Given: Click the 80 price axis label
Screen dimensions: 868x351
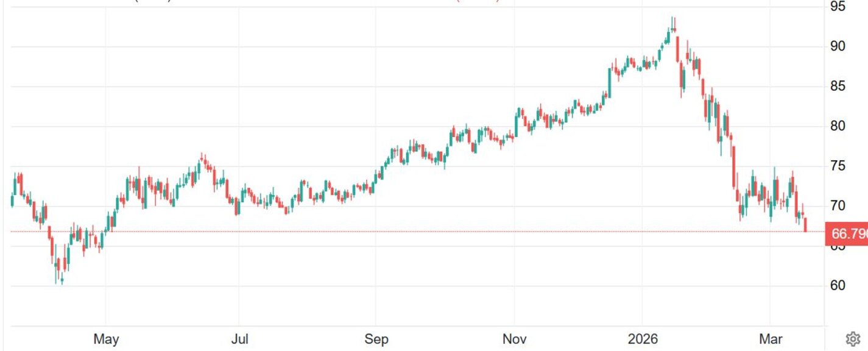Looking at the screenshot, I should pyautogui.click(x=838, y=127).
